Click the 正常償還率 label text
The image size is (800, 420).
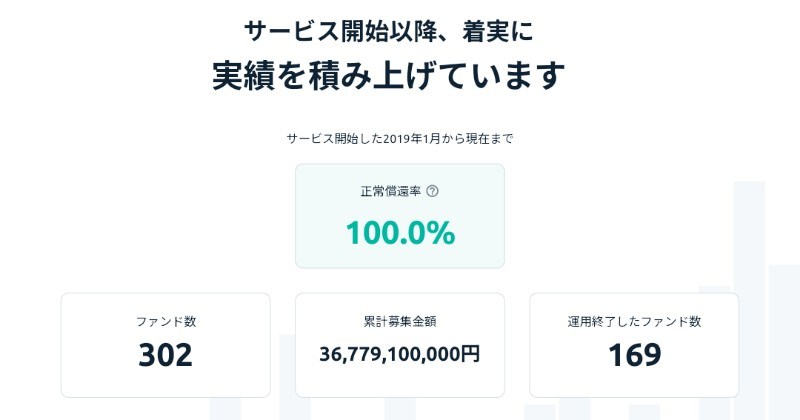coord(391,191)
